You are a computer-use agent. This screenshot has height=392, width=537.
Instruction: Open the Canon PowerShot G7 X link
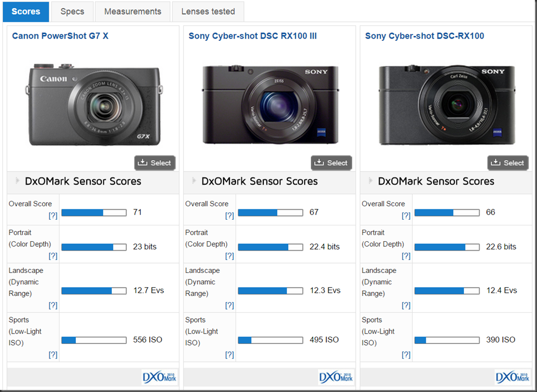(x=60, y=36)
